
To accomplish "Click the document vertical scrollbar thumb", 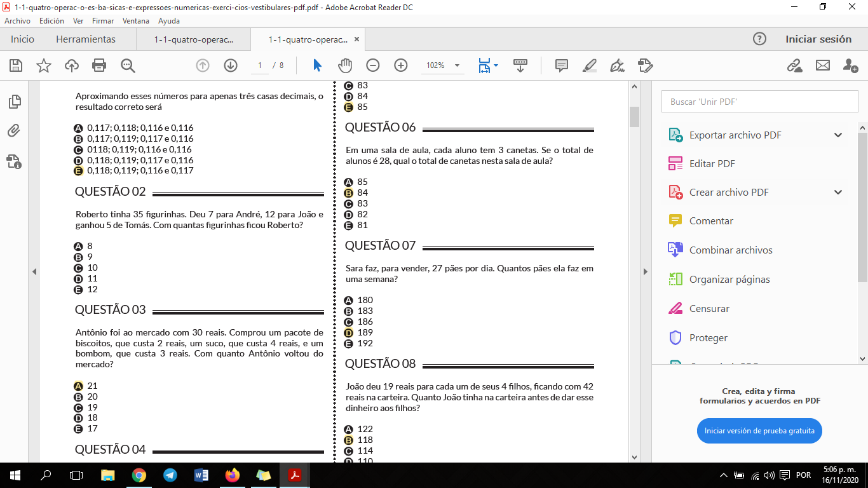I will tap(634, 117).
